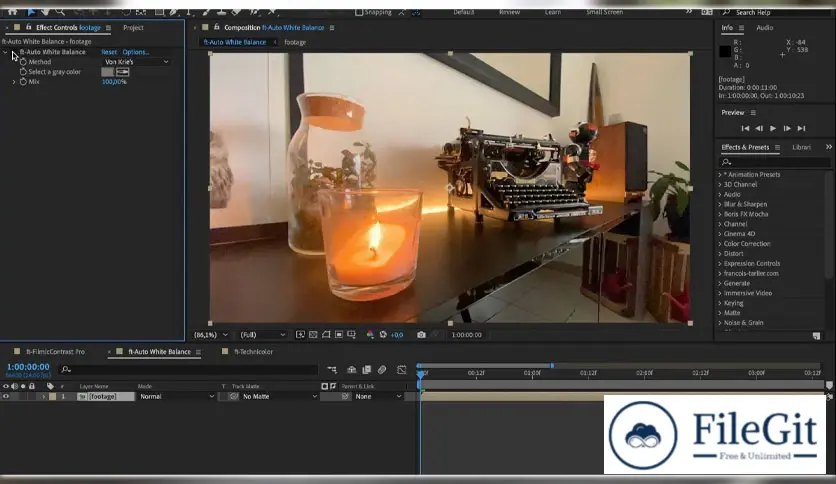Click the Motion Blur icon in timeline
This screenshot has width=836, height=484.
click(382, 369)
